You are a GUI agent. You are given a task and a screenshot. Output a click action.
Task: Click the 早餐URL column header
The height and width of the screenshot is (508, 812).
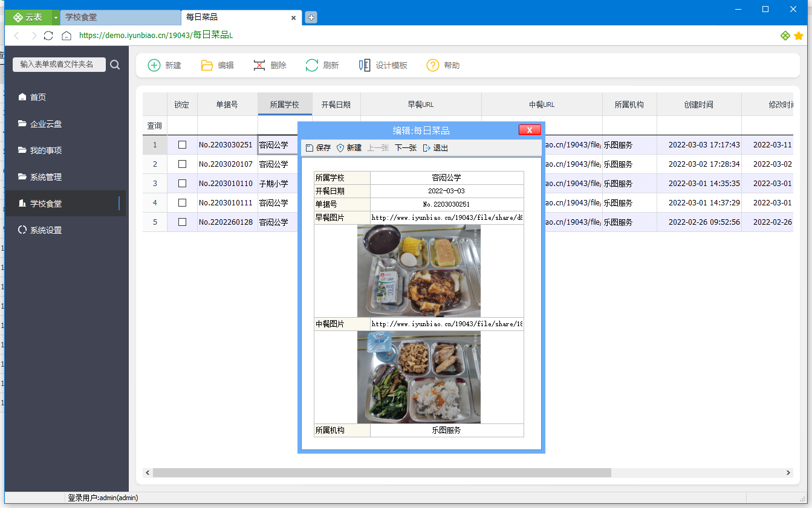point(421,104)
